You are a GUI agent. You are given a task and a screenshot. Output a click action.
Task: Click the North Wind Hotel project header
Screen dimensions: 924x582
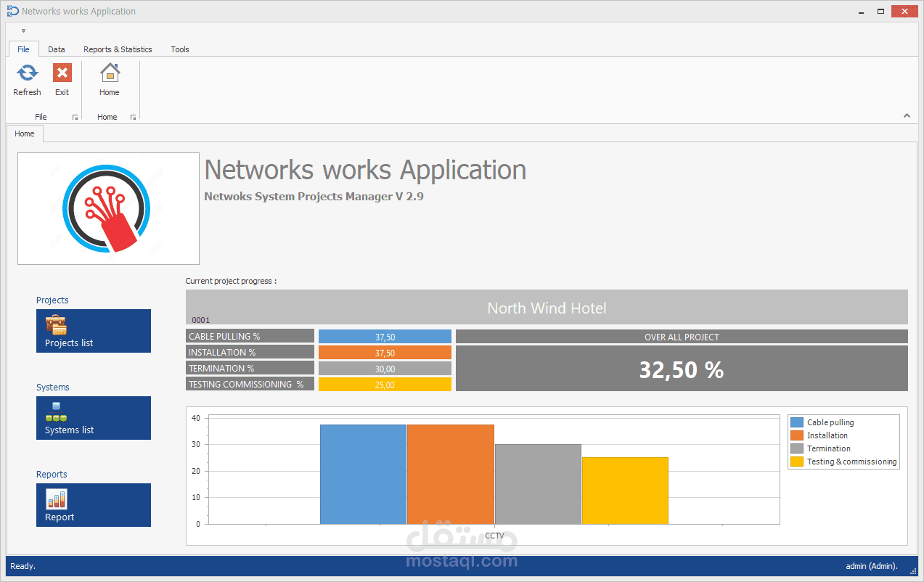[547, 307]
